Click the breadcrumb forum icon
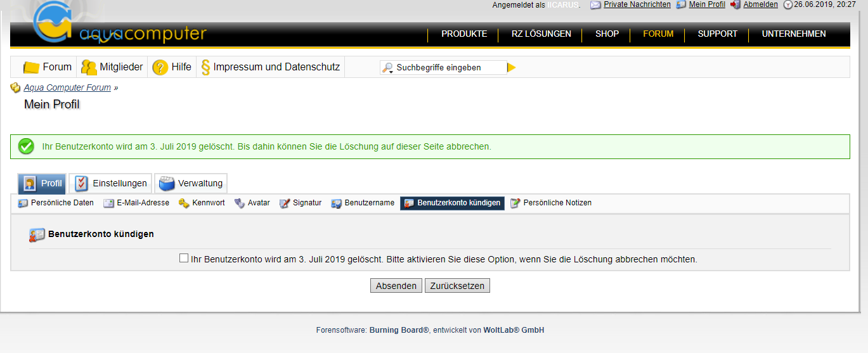This screenshot has width=868, height=353. coord(16,87)
